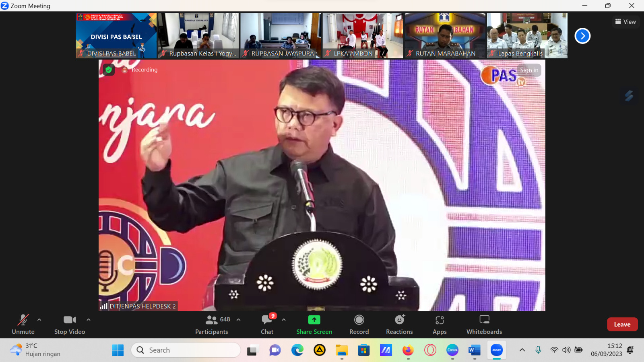Open the Reactions menu

(x=399, y=324)
